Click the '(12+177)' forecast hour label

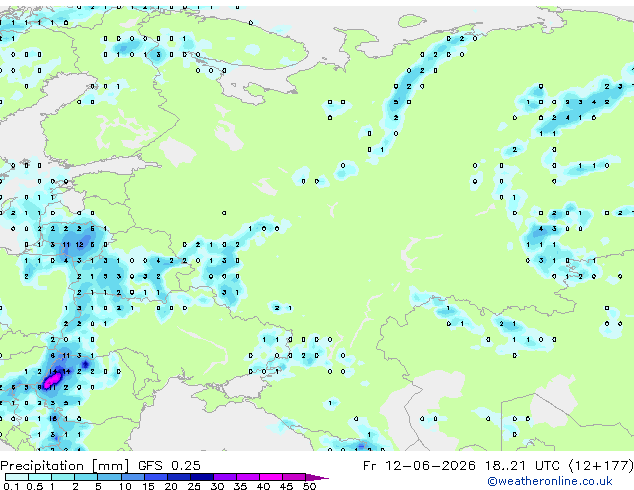(601, 466)
